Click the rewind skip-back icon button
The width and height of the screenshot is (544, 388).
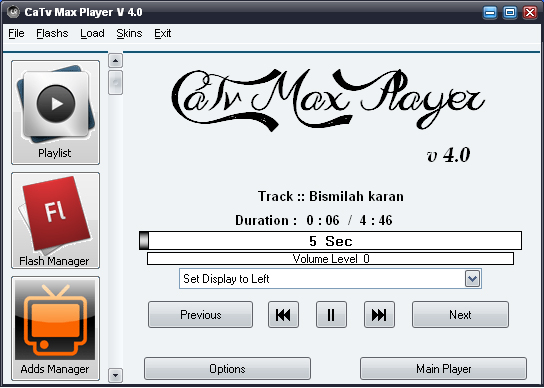(283, 315)
